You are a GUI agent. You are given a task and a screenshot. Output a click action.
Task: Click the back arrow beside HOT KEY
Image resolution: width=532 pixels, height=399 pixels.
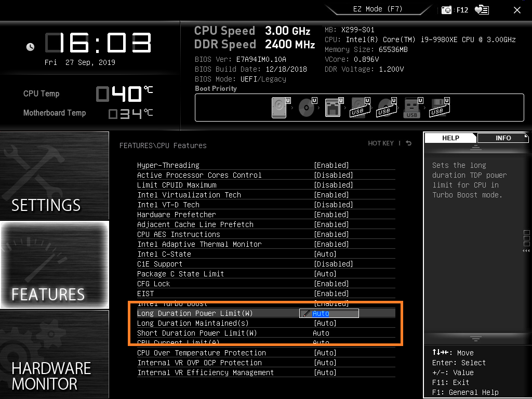click(x=409, y=143)
